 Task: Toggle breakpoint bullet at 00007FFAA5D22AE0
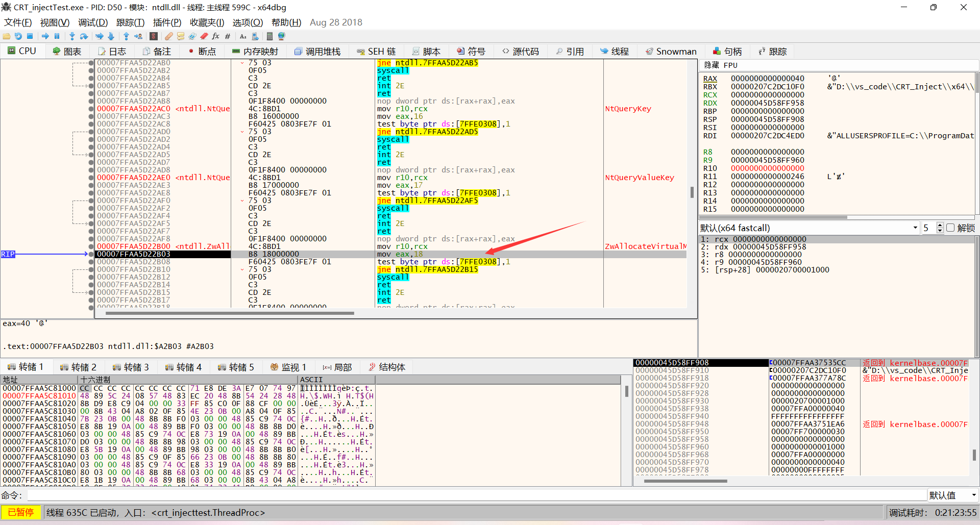91,178
